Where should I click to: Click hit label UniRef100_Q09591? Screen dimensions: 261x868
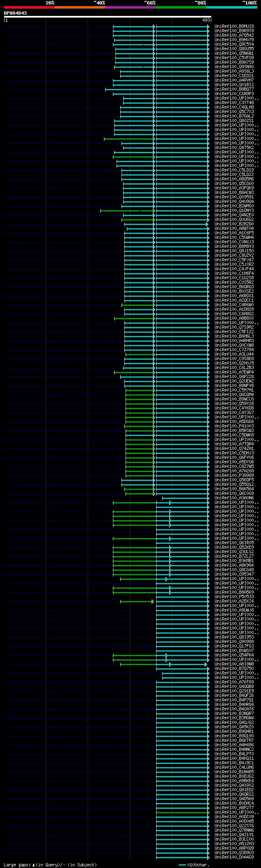[x=234, y=197]
